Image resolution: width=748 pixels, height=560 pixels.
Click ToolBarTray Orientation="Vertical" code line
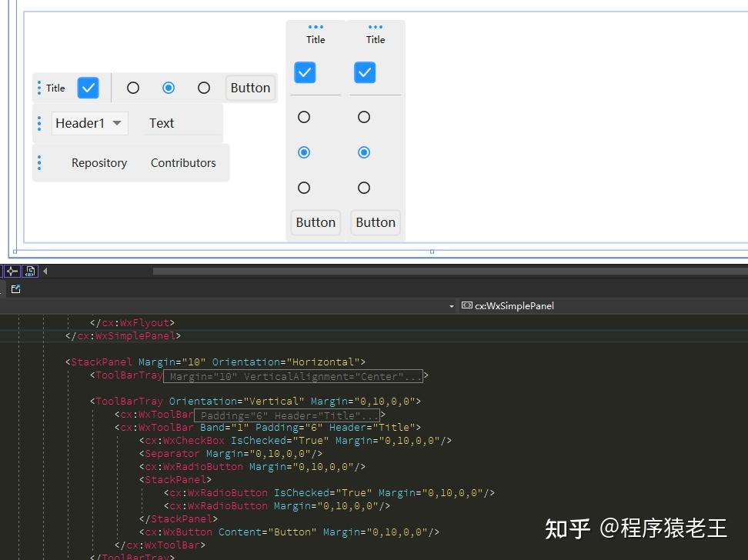click(x=255, y=402)
